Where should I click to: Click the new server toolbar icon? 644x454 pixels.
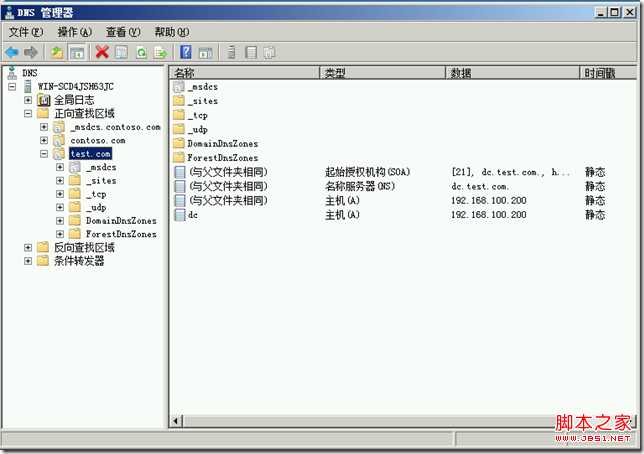tap(231, 52)
